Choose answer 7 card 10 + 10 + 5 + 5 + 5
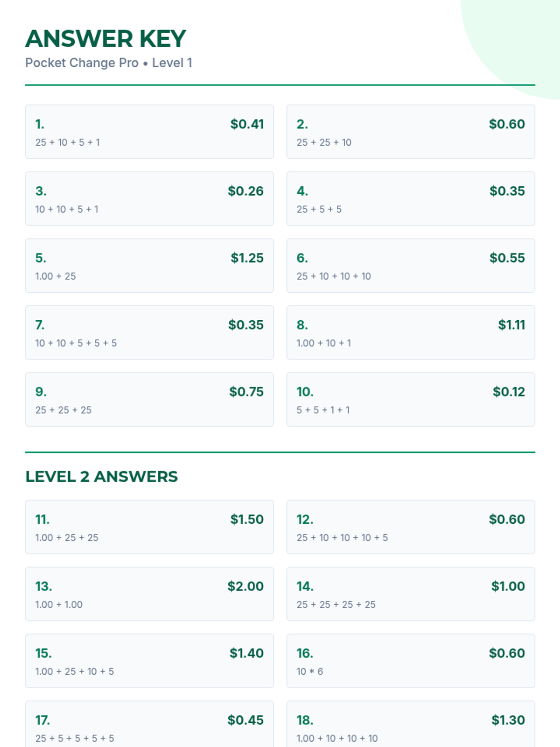This screenshot has width=560, height=747. 149,332
